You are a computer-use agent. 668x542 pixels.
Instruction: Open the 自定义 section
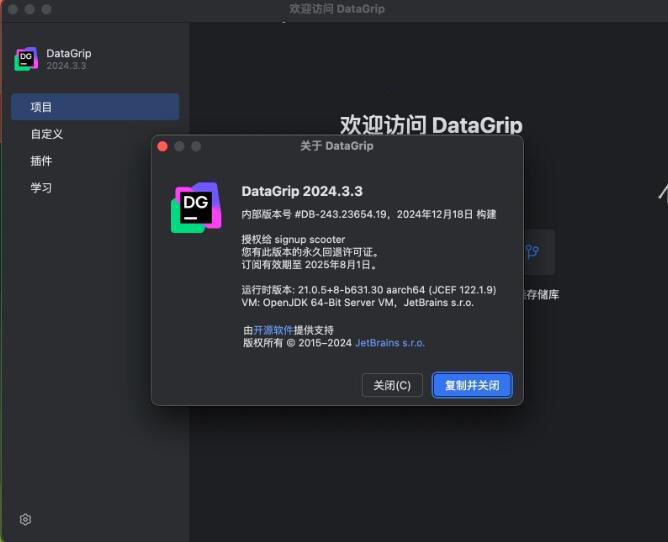47,134
